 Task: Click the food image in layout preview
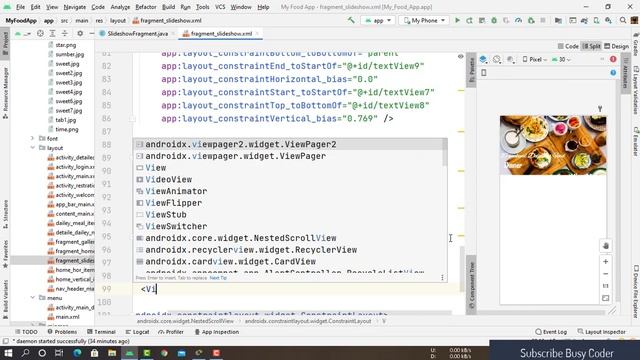553,145
